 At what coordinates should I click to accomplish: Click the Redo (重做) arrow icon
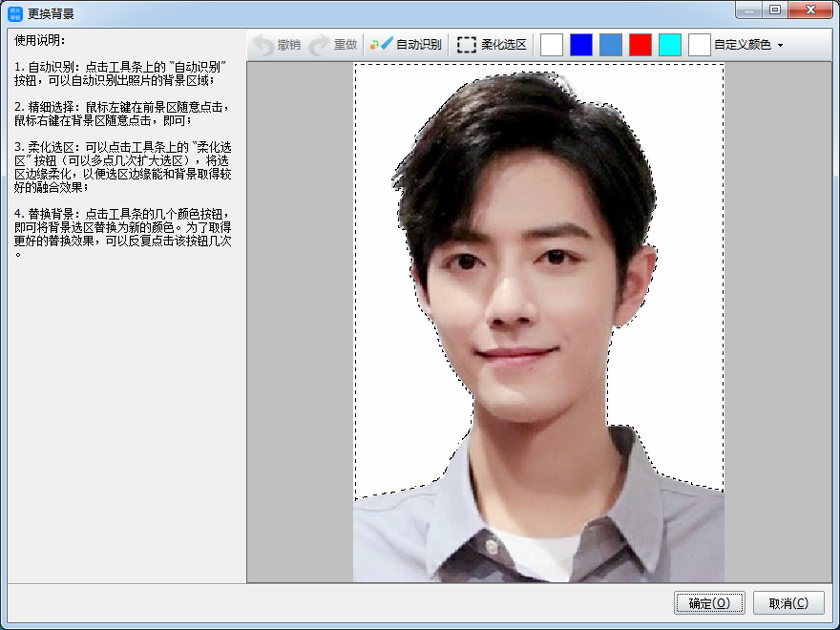pos(320,45)
